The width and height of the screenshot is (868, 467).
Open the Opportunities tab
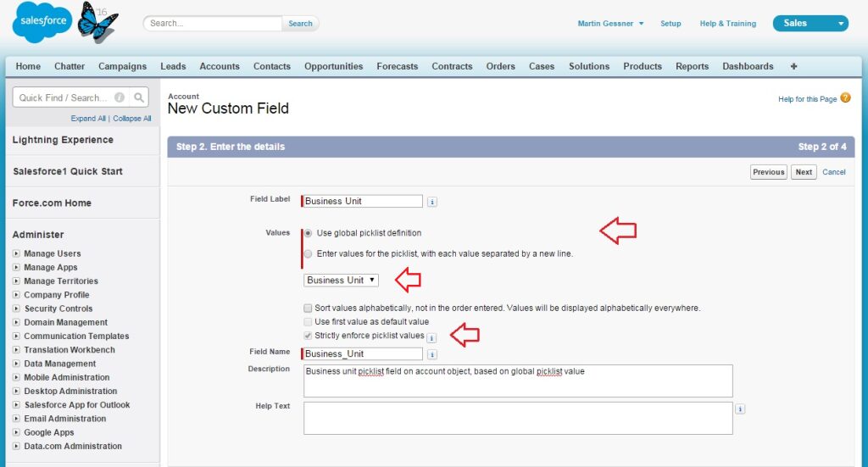(x=333, y=66)
